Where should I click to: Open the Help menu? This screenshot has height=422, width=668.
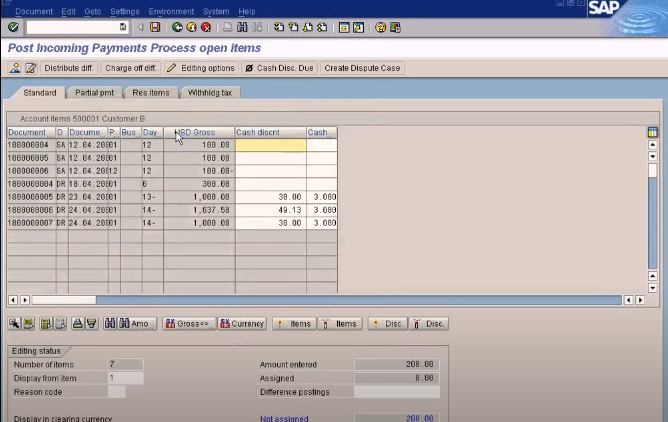coord(247,11)
